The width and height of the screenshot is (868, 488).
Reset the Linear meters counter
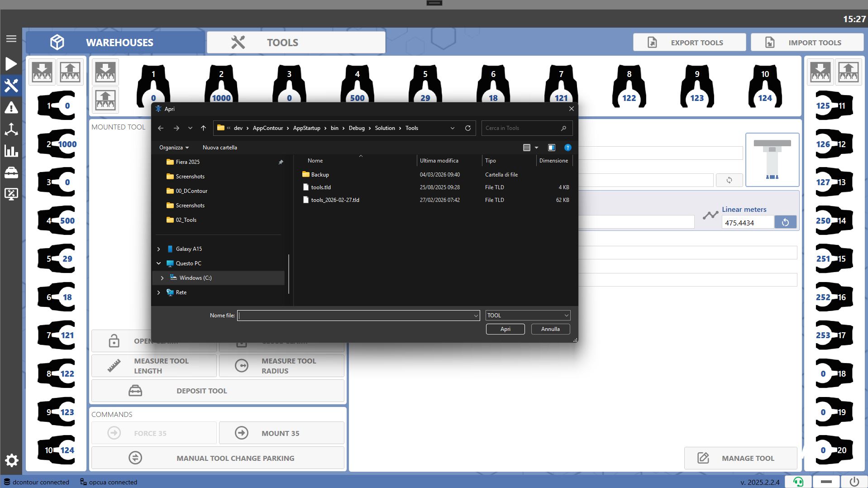(x=785, y=222)
